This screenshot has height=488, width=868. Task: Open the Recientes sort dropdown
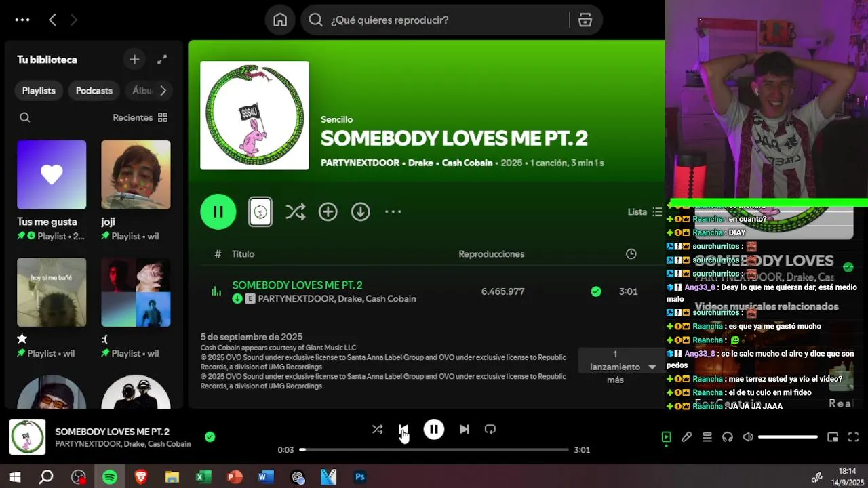[140, 117]
